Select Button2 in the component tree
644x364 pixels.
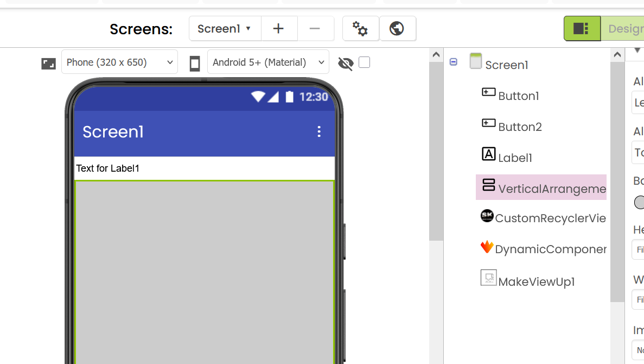[520, 127]
